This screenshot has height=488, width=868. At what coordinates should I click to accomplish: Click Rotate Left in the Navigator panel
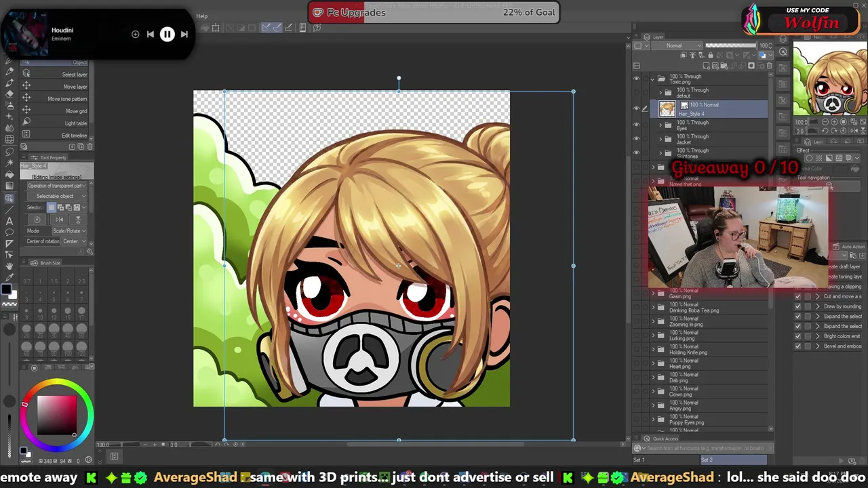825,131
